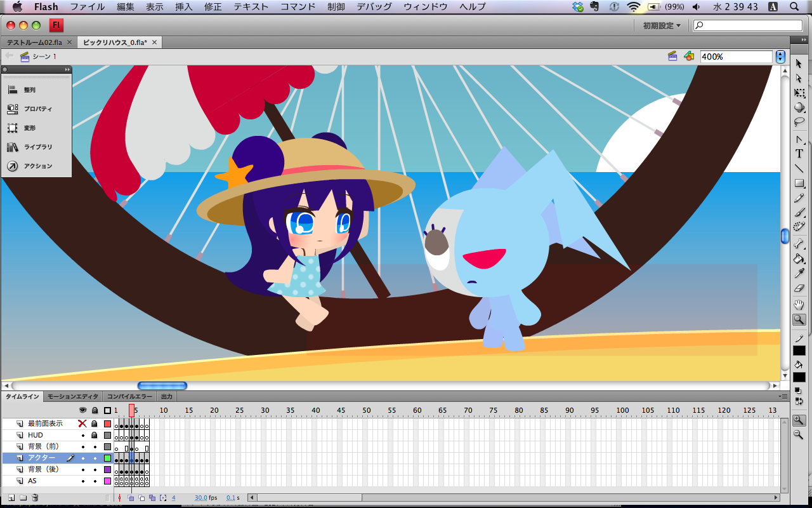This screenshot has height=508, width=812.
Task: Pick the Pencil tool
Action: pos(799,197)
